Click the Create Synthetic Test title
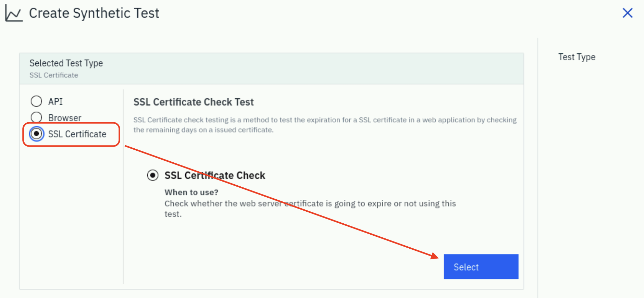644x298 pixels. click(x=94, y=13)
